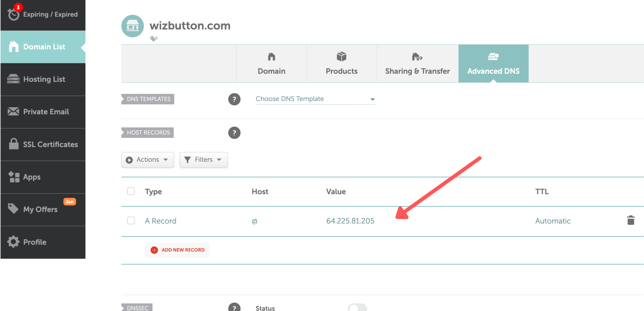Image resolution: width=644 pixels, height=311 pixels.
Task: Open Host Records help tooltip
Action: [234, 133]
